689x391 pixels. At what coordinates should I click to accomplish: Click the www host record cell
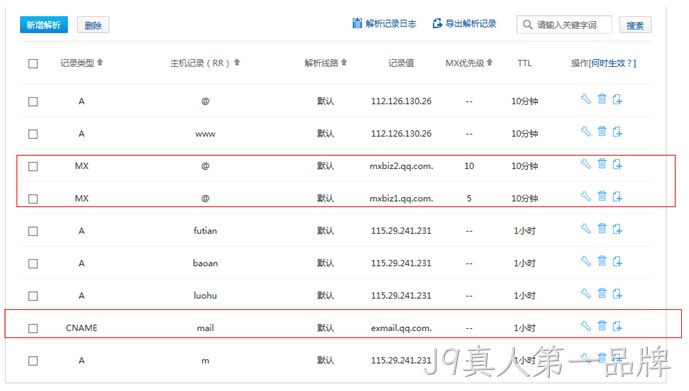(x=205, y=134)
